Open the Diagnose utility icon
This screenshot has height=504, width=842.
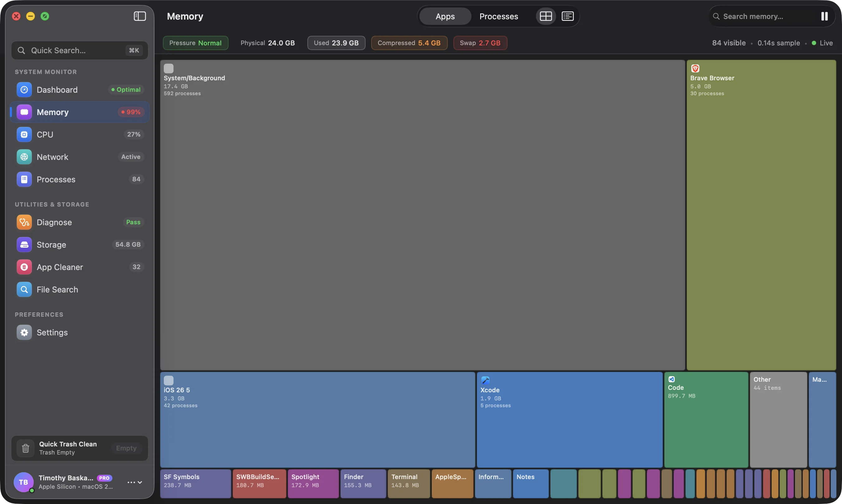24,222
